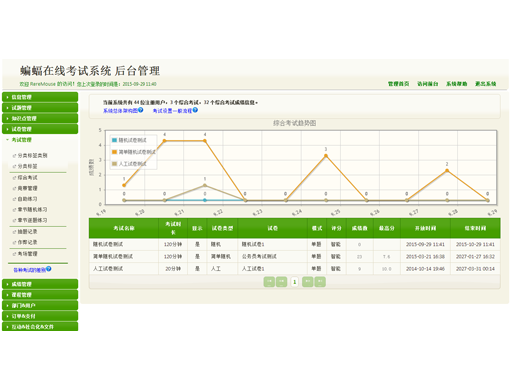Select the 简单随机试卷测试 exam name cell
Viewport: 510px width, 390px height.
[x=124, y=256]
